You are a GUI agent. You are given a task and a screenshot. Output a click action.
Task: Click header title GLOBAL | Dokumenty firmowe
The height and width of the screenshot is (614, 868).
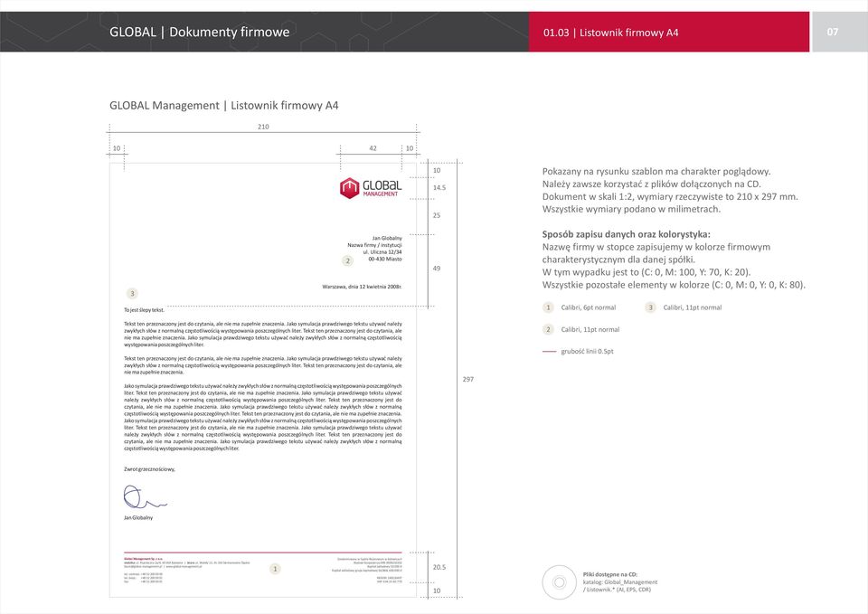click(199, 33)
